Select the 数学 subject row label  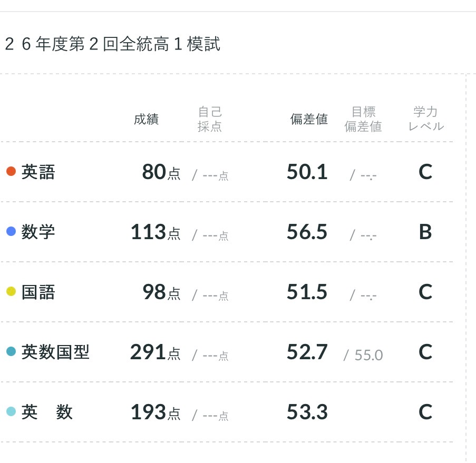point(38,232)
